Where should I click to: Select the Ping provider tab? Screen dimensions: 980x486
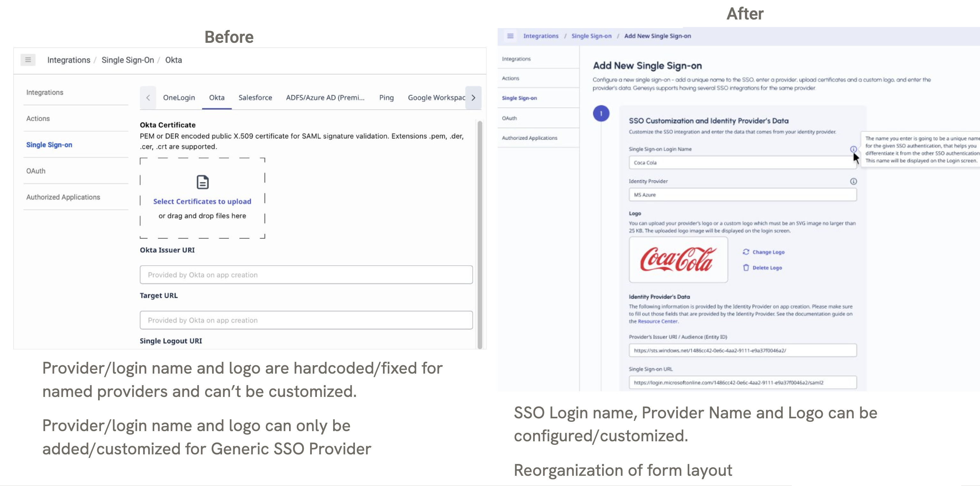pyautogui.click(x=386, y=98)
